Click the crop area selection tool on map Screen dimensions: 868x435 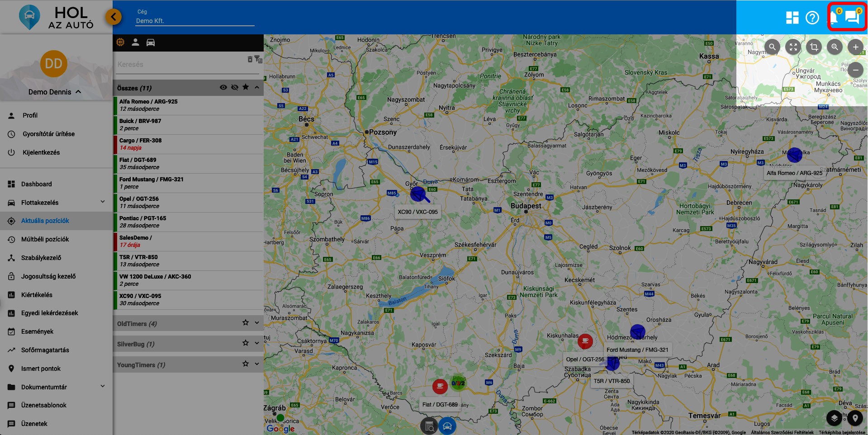point(814,47)
